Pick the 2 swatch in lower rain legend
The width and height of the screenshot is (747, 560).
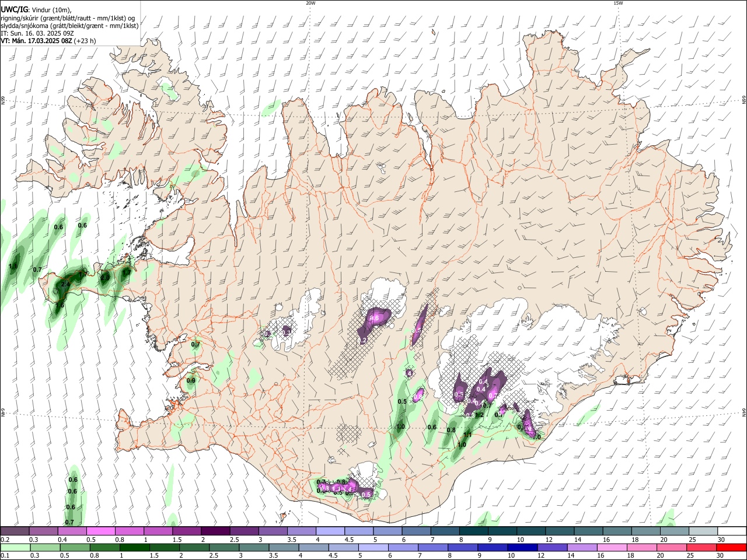pos(194,547)
